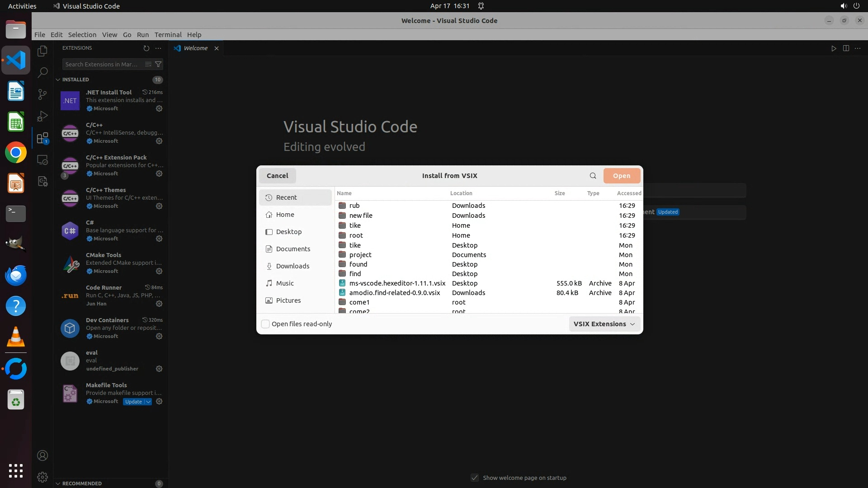Open the Explorer view in activity bar
The width and height of the screenshot is (868, 488).
pos(42,51)
